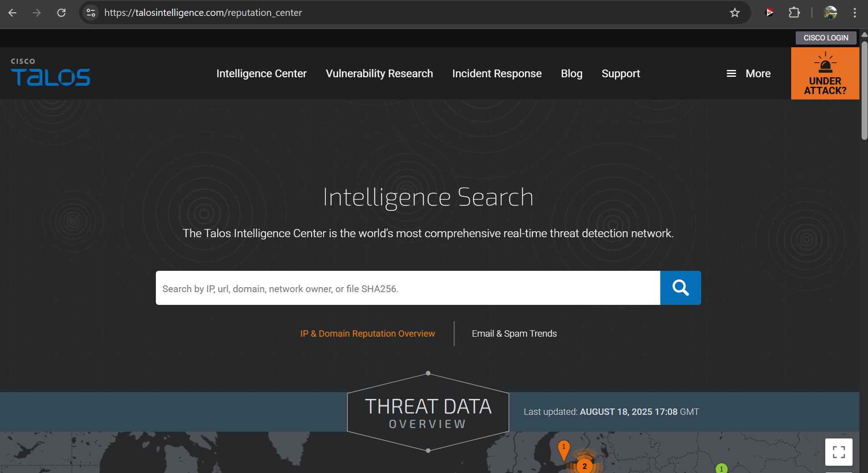Open the Cisco Talos logo homepage
Image resolution: width=868 pixels, height=473 pixels.
pos(50,73)
